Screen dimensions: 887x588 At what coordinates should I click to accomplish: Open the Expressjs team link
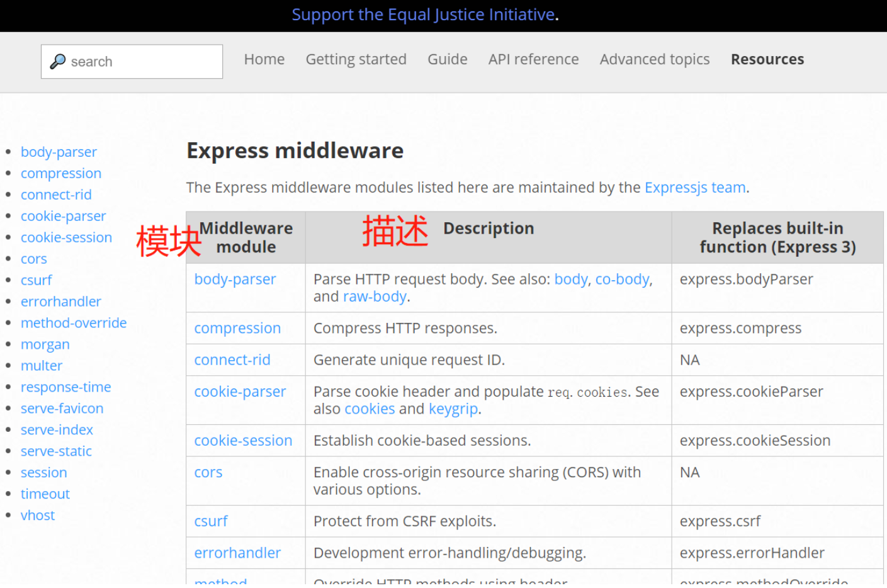tap(694, 187)
